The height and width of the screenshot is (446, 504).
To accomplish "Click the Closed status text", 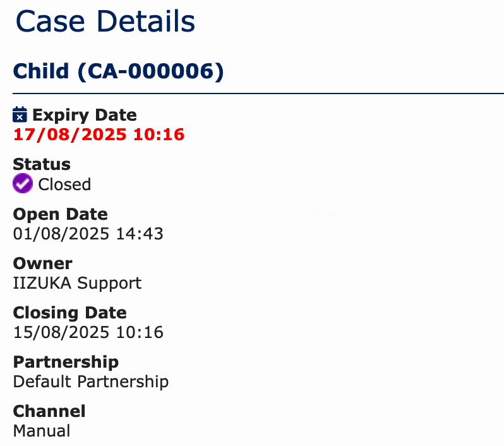I will coord(64,184).
